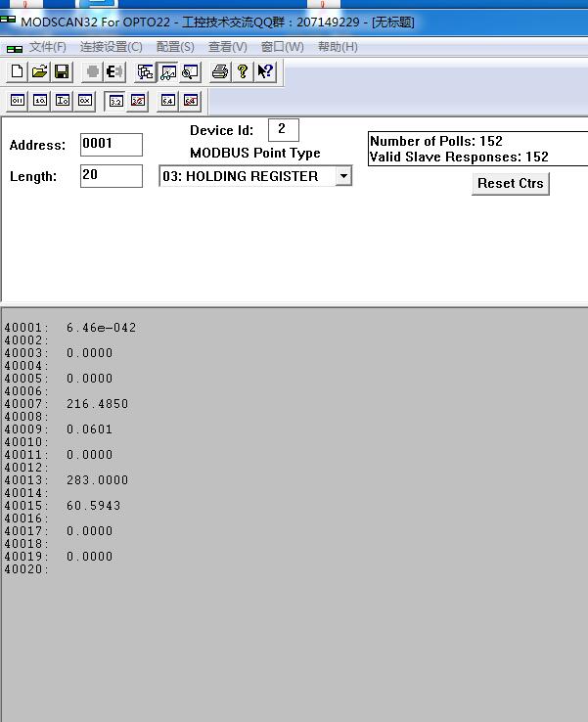This screenshot has width=588, height=722.
Task: Expand the MODBUS Point Type dropdown
Action: [x=343, y=176]
